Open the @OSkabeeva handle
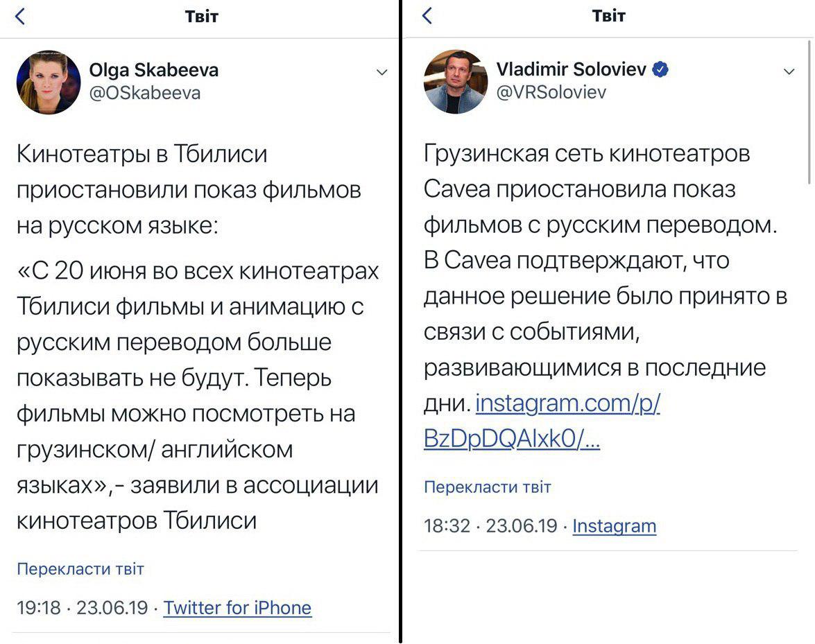 145,93
